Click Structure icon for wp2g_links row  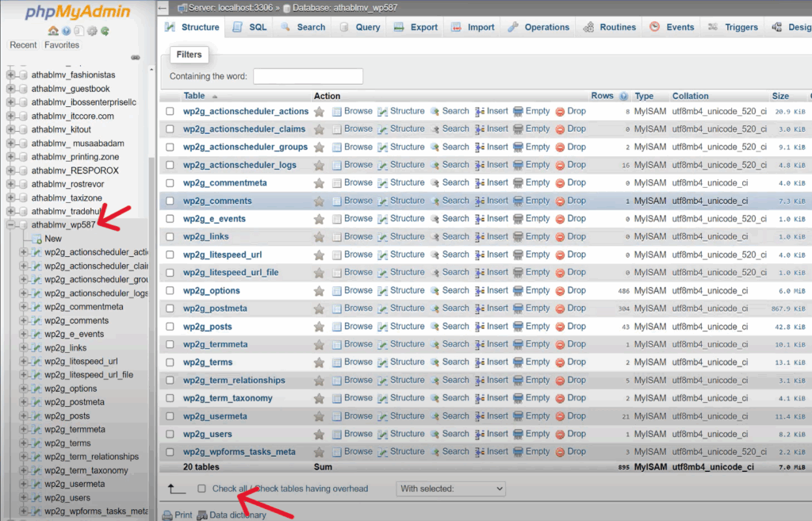click(x=383, y=236)
